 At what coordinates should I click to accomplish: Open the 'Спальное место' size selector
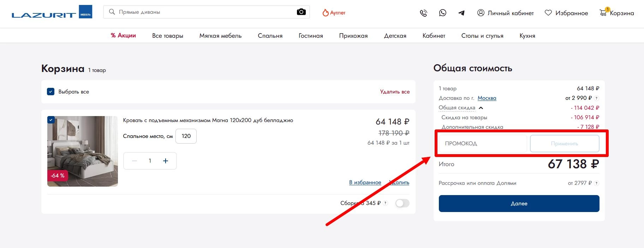pyautogui.click(x=186, y=136)
